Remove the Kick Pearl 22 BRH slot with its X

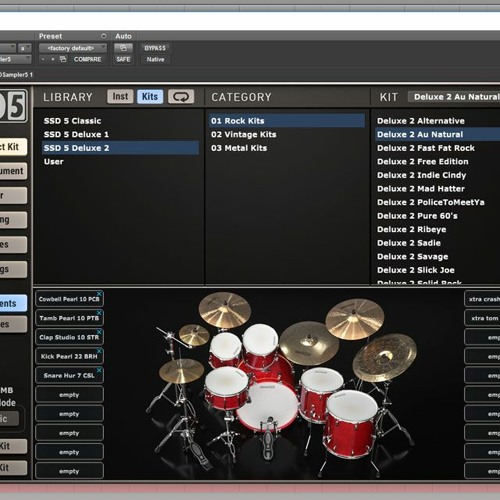coord(99,351)
